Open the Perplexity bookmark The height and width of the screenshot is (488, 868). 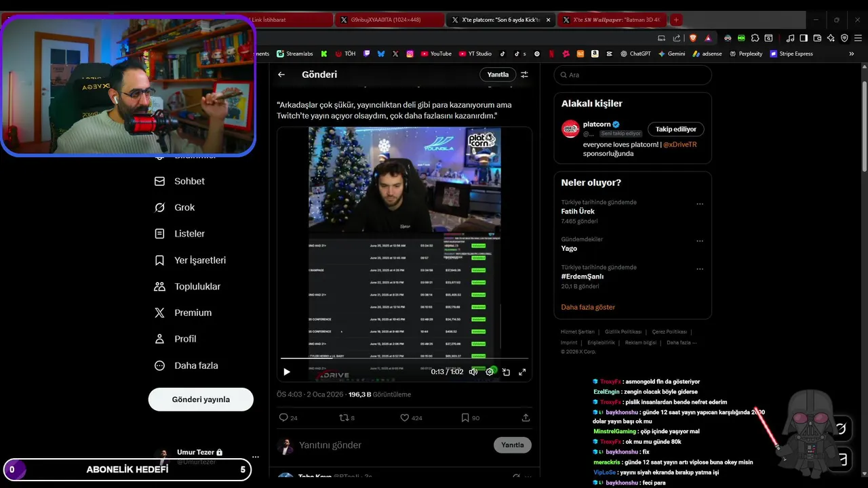tap(745, 54)
